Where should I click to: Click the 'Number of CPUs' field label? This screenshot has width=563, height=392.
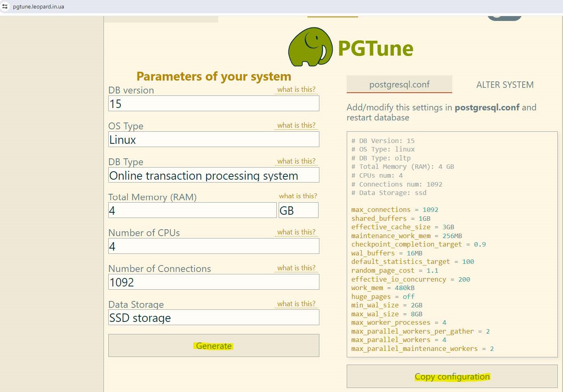[x=144, y=233]
